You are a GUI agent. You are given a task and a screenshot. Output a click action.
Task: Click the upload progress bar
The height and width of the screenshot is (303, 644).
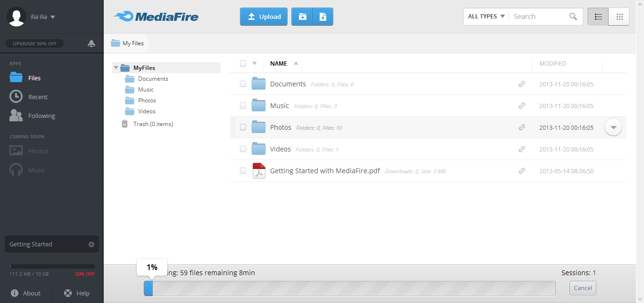click(349, 288)
